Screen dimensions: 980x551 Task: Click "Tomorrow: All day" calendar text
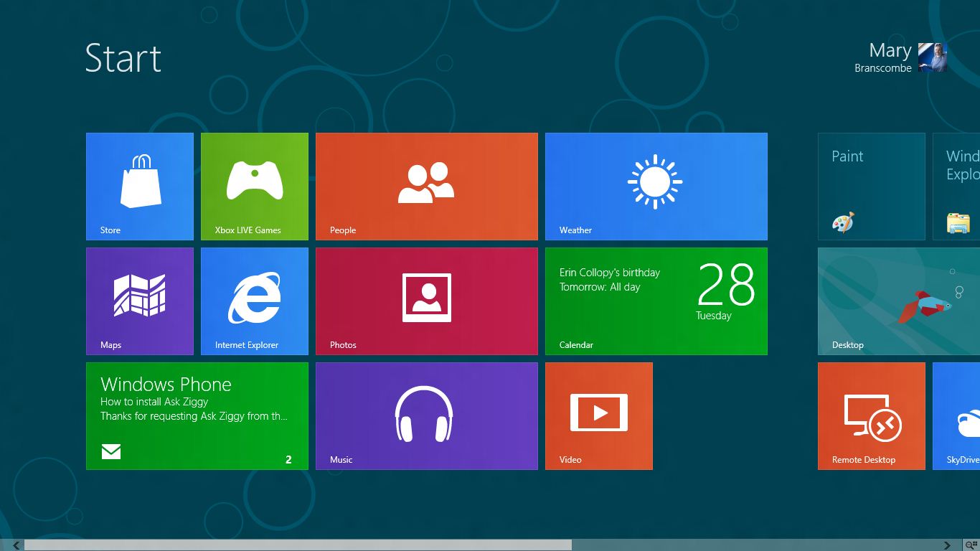pos(600,287)
